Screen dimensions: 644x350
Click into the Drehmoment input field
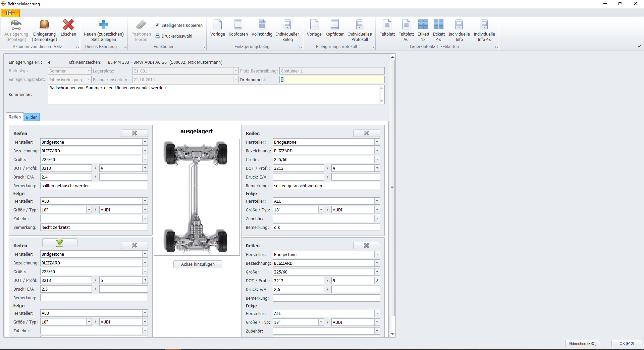click(332, 80)
